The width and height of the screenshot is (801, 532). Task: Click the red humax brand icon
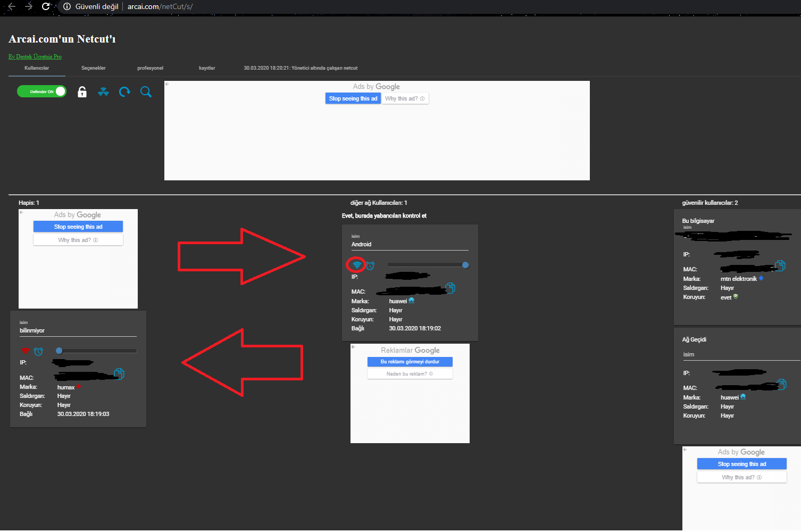78,387
